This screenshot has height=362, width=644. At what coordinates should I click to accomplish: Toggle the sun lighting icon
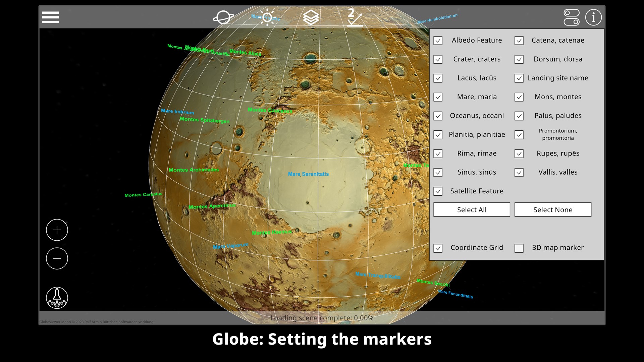click(267, 17)
